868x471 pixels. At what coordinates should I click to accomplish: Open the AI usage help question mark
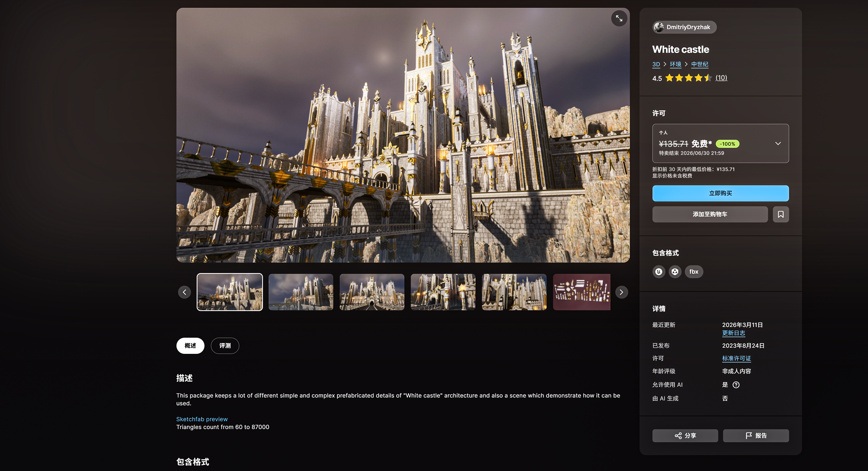pyautogui.click(x=736, y=385)
